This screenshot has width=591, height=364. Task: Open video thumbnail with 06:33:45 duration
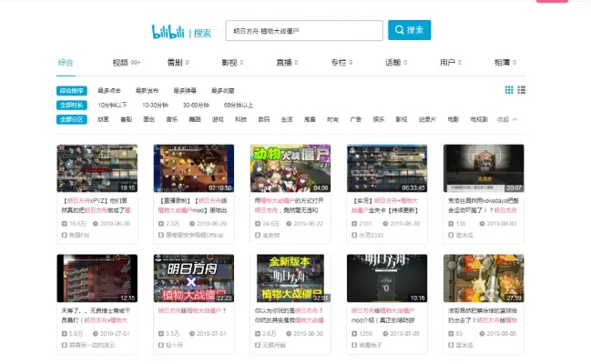(x=387, y=168)
